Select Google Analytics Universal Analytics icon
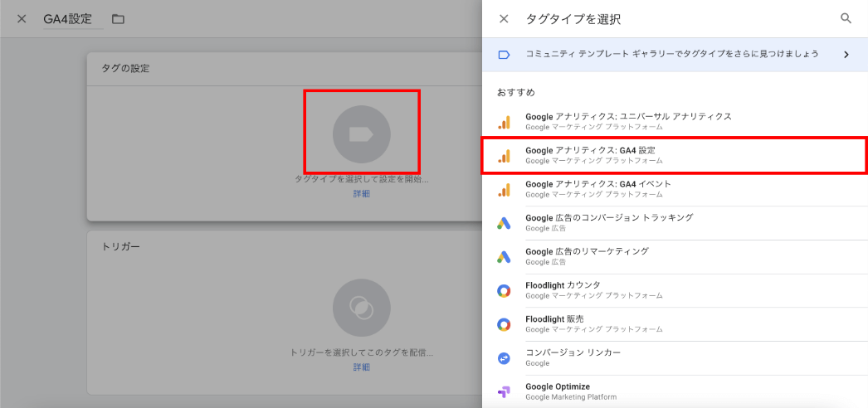This screenshot has height=408, width=868. pos(504,122)
